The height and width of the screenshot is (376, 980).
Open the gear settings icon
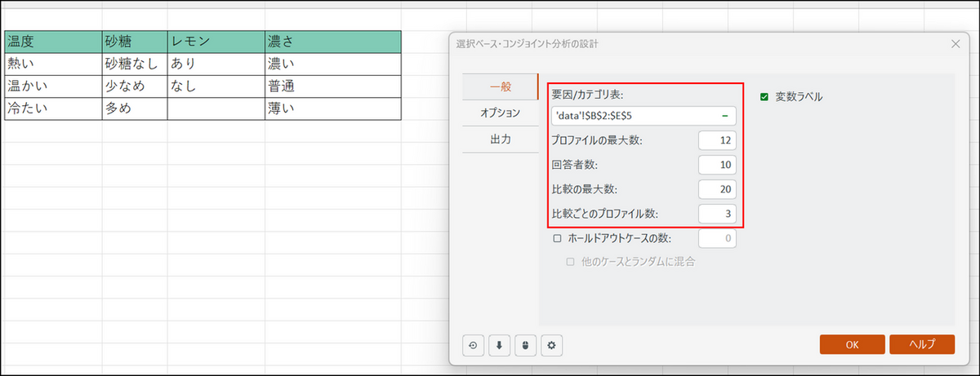point(551,346)
